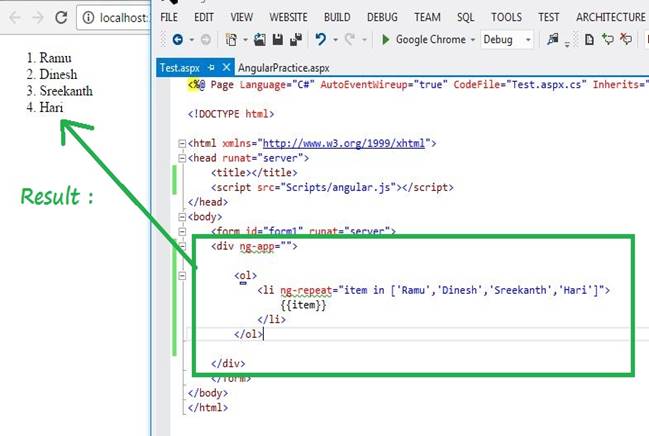The height and width of the screenshot is (436, 649).
Task: Click the document page icon in toolbar
Action: [x=589, y=40]
